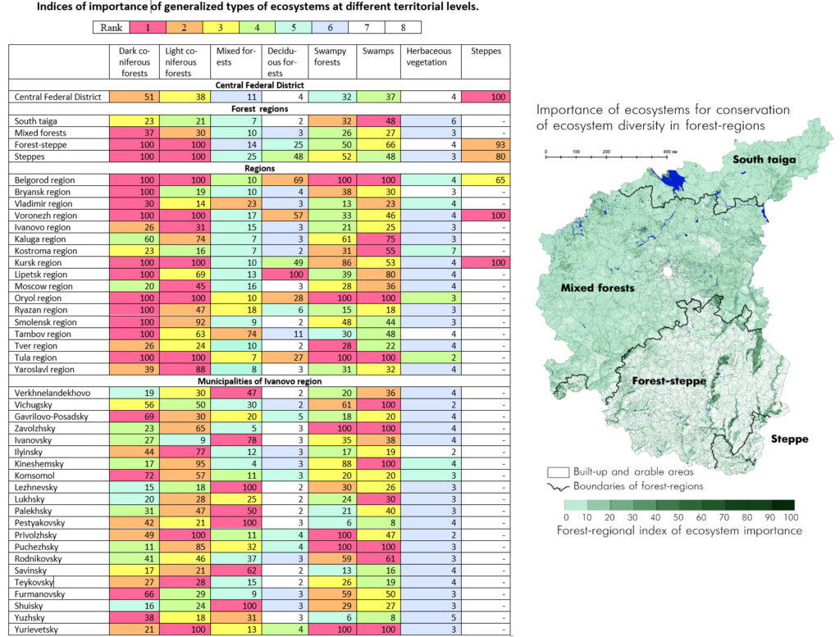Viewport: 840px width, 637px height.
Task: Click the green Rank 4 legend swatch
Action: point(257,27)
